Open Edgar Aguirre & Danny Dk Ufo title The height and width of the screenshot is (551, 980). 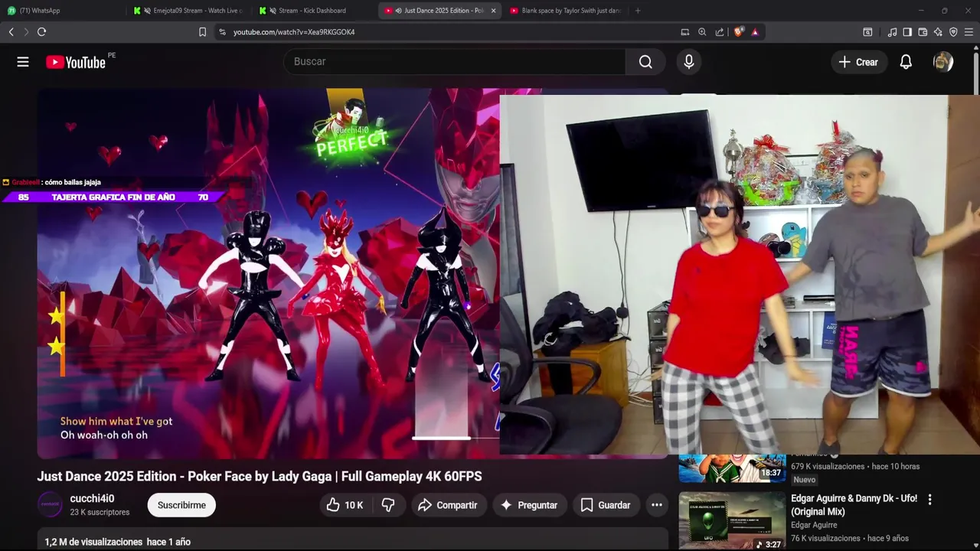[x=854, y=504]
